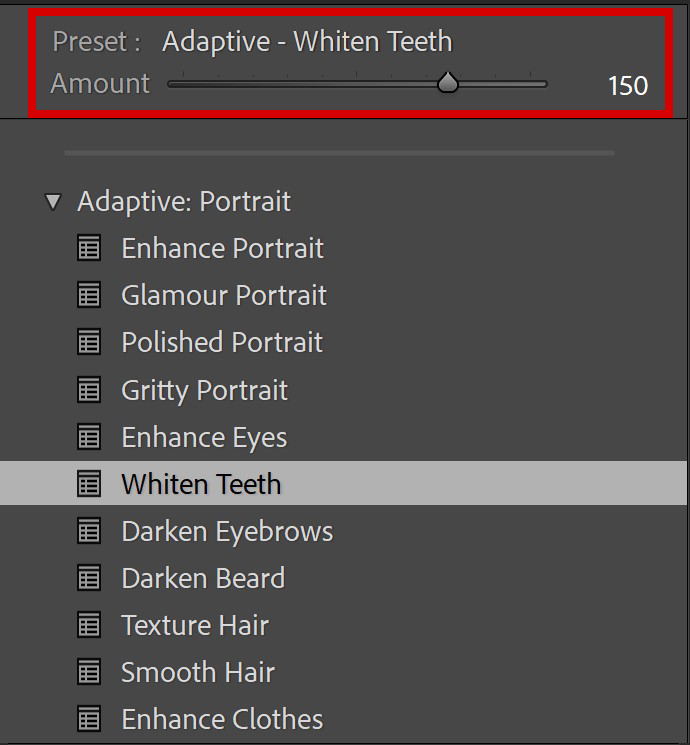Choose the Polished Portrait preset

click(x=222, y=342)
